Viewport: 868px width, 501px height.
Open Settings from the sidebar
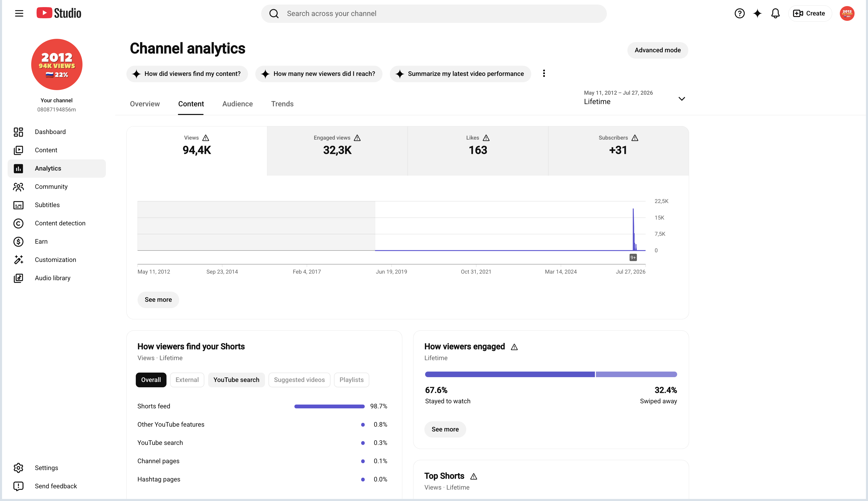coord(57,468)
